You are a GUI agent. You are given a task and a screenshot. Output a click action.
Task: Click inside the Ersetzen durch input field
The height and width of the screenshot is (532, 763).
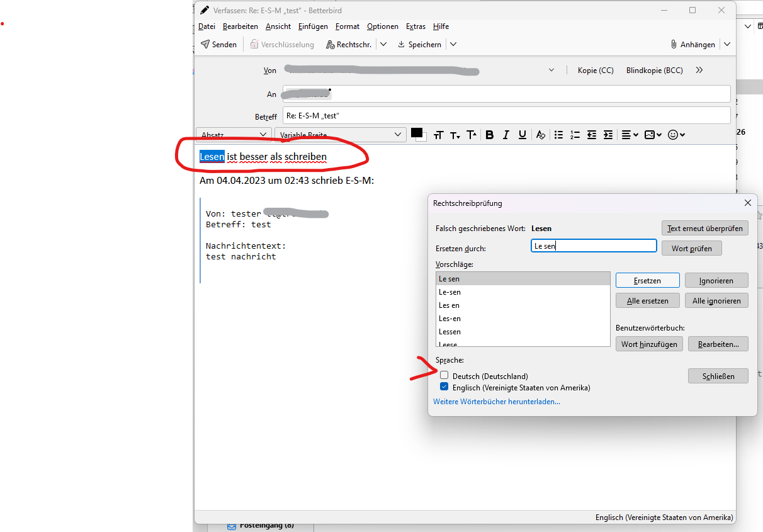(x=593, y=246)
